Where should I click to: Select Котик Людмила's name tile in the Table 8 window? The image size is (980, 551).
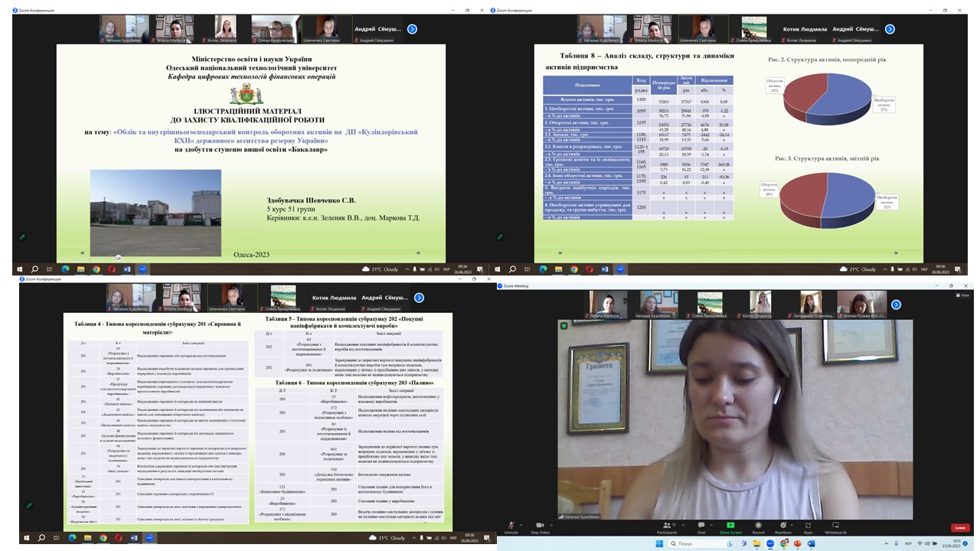805,29
